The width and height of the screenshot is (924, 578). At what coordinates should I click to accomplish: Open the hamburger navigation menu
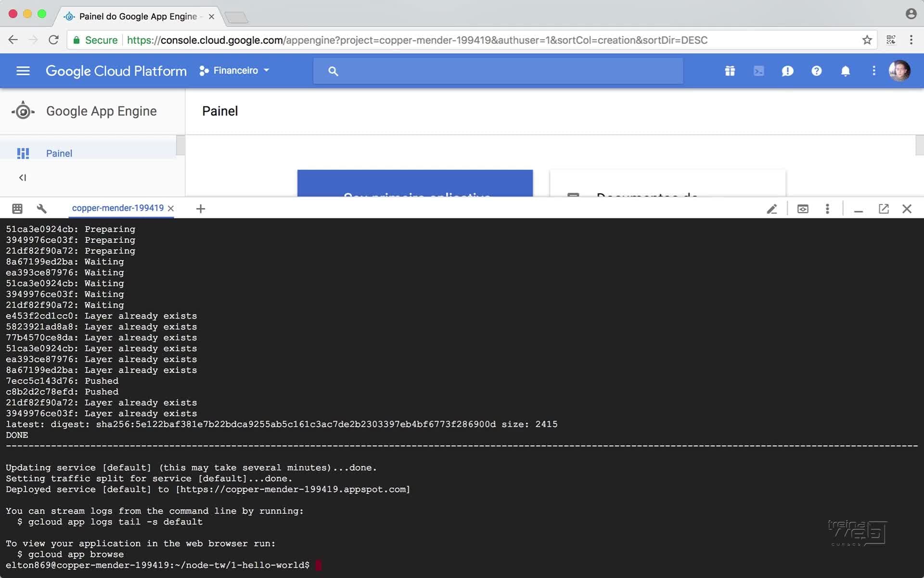(23, 71)
